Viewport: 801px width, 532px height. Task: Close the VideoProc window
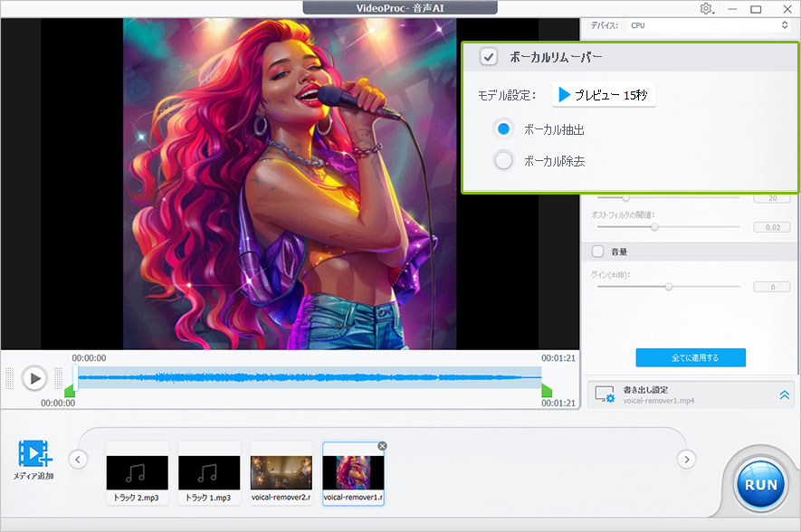coord(787,9)
